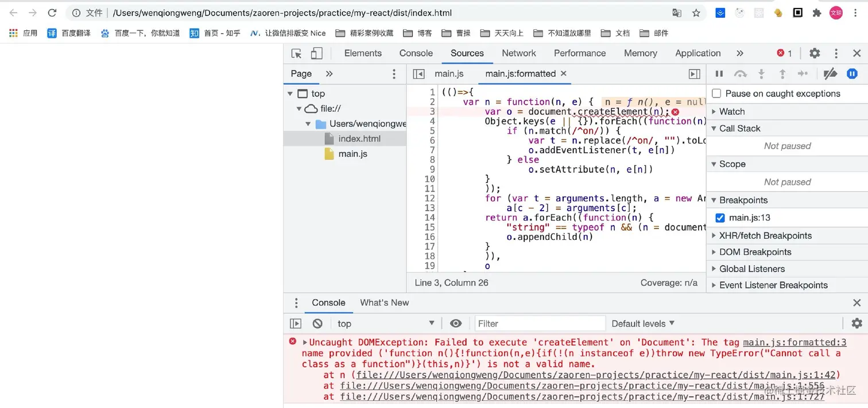868x408 pixels.
Task: Open the console drawer three-dot menu
Action: point(296,303)
